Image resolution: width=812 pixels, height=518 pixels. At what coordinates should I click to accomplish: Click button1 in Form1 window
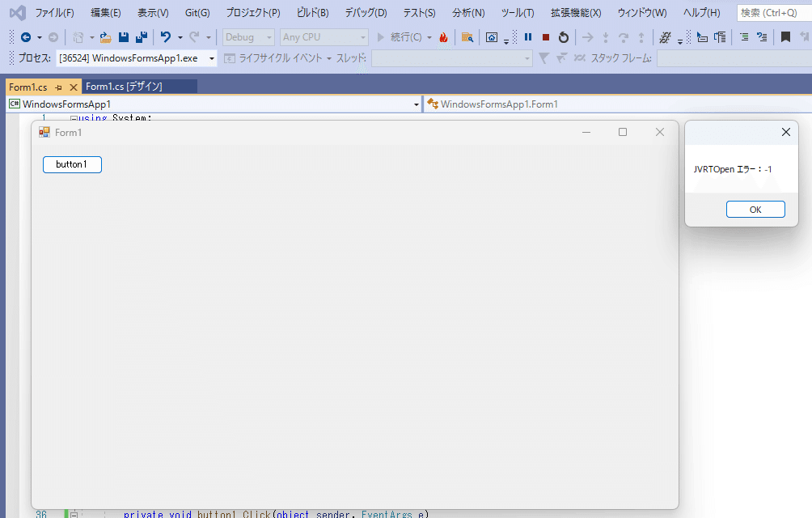(x=72, y=165)
